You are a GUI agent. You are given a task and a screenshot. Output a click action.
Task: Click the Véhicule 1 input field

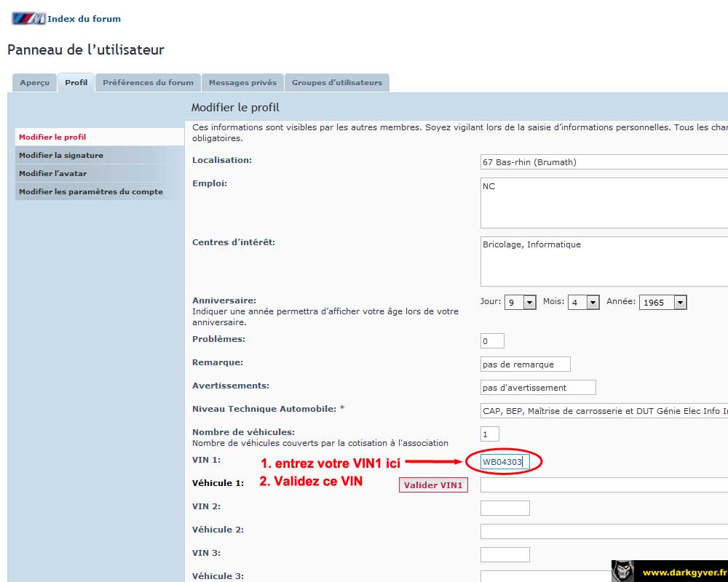pos(604,485)
